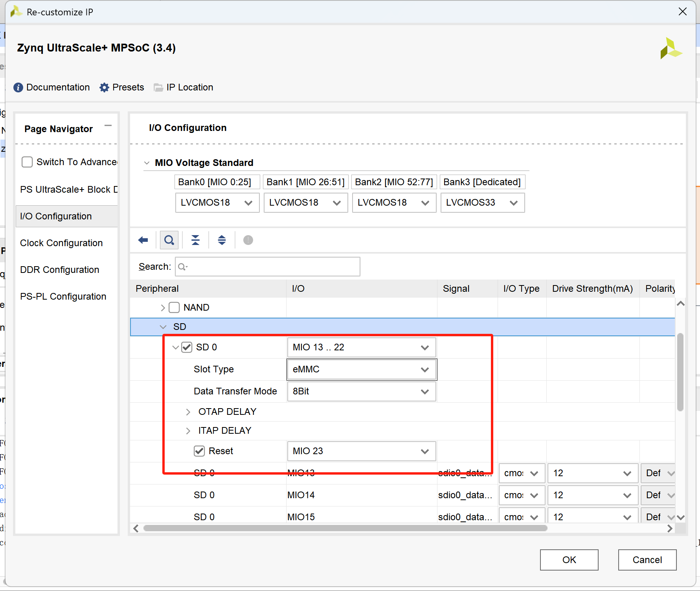The height and width of the screenshot is (591, 700).
Task: Open Reset MIO 23 dropdown
Action: tap(362, 451)
